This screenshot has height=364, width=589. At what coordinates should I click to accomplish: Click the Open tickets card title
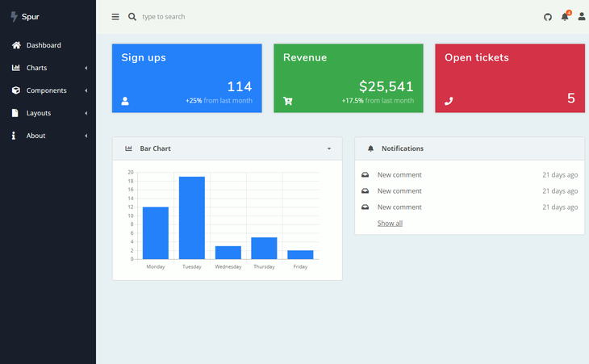pyautogui.click(x=477, y=57)
